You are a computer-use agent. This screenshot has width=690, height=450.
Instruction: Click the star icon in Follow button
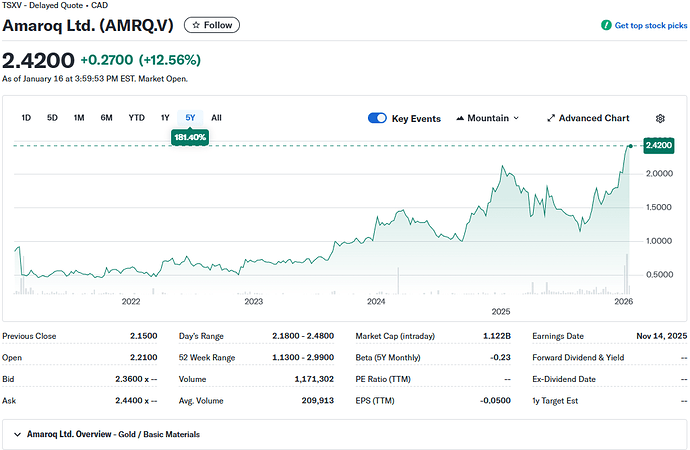[x=194, y=25]
